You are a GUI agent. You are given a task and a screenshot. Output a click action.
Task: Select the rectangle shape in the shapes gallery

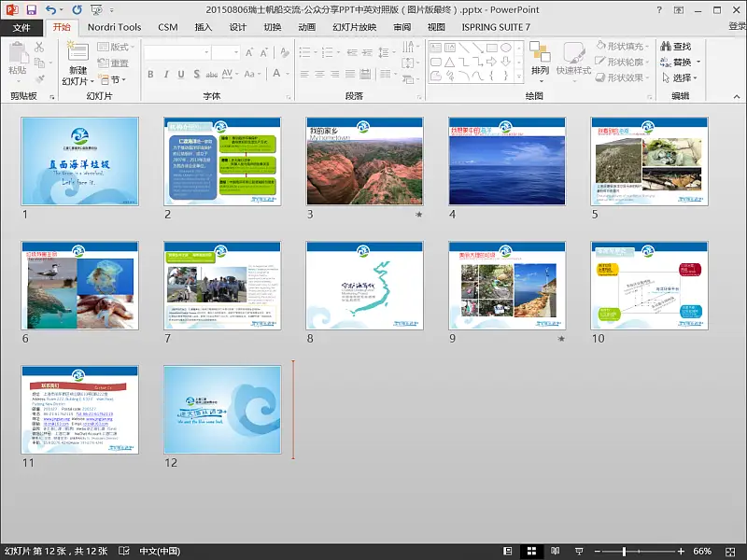492,48
